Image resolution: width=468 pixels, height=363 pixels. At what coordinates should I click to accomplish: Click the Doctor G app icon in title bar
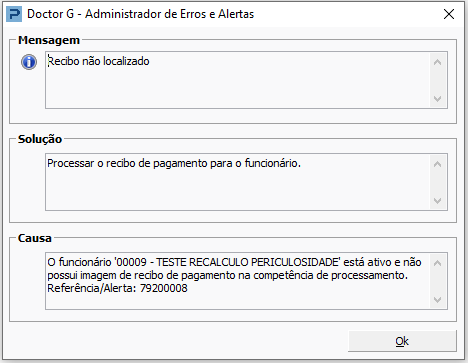(x=14, y=14)
